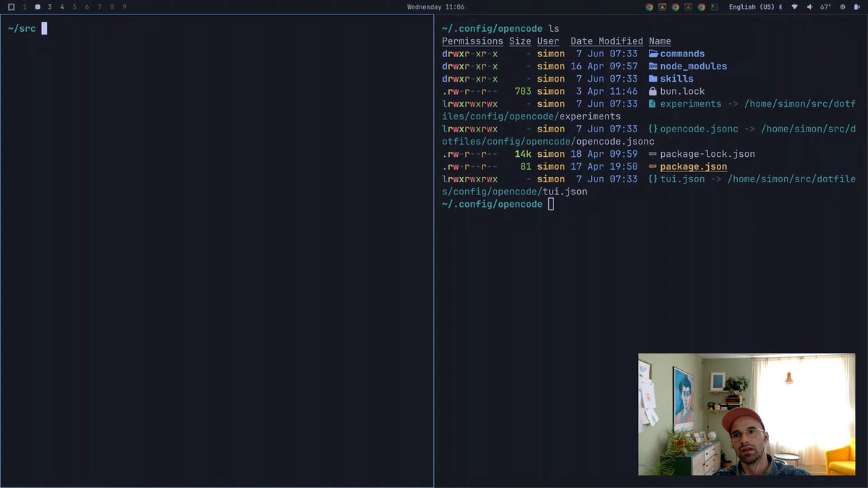This screenshot has height=488, width=868.
Task: Open the Wi-Fi network icon
Action: click(x=794, y=7)
